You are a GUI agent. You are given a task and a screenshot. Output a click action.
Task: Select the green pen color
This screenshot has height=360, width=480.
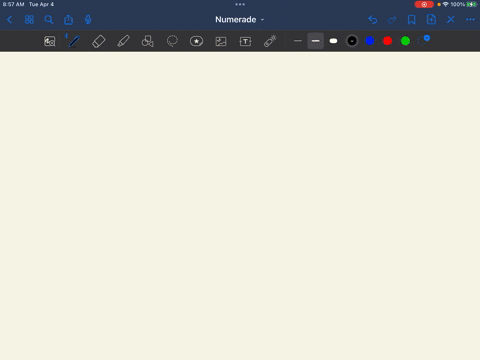tap(405, 41)
